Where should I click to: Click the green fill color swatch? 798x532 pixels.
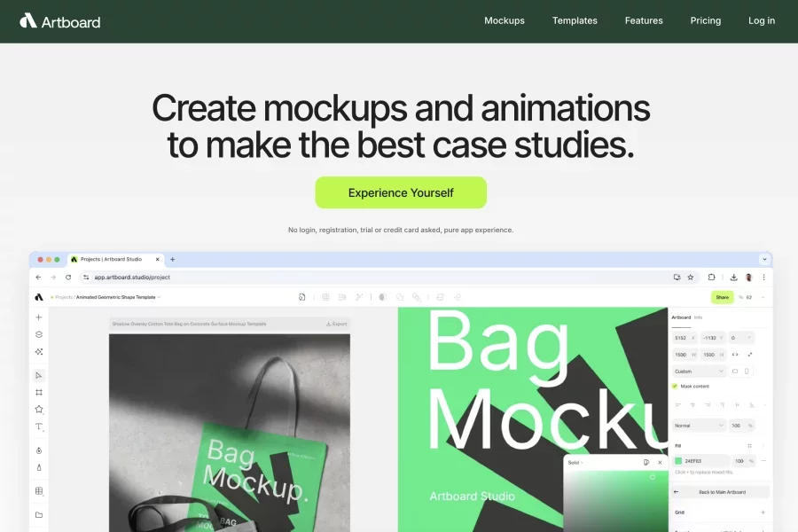[678, 461]
